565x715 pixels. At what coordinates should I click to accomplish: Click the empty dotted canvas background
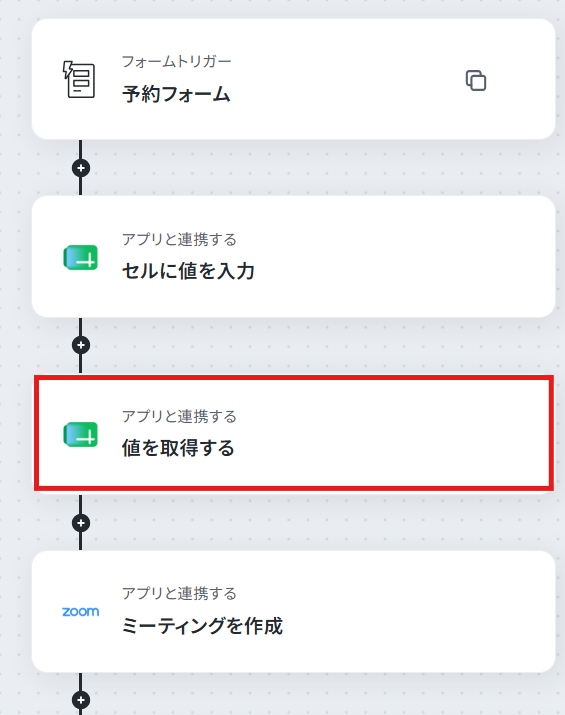(x=319, y=347)
